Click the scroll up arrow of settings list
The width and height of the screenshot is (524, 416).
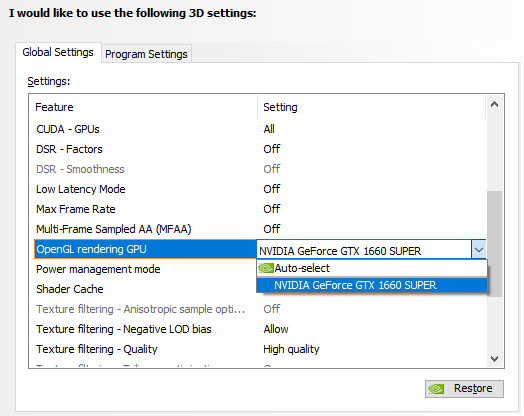[495, 105]
